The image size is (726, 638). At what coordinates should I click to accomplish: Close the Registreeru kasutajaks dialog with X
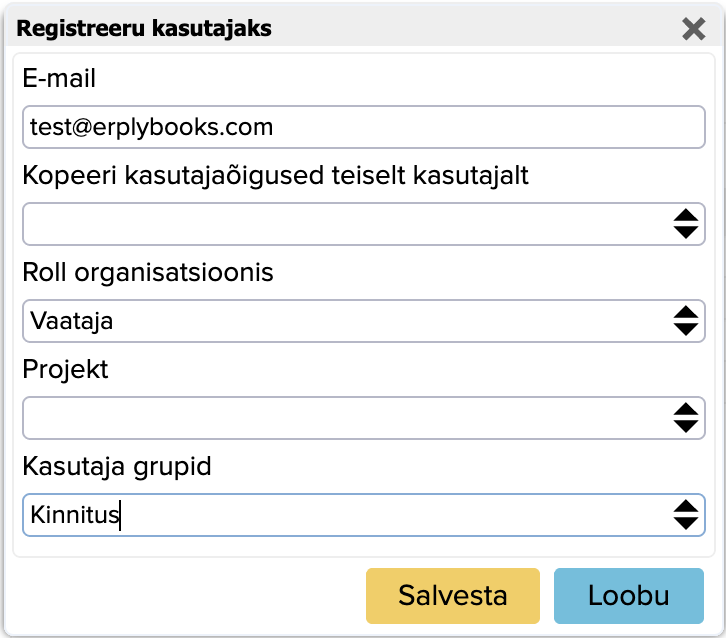point(693,29)
